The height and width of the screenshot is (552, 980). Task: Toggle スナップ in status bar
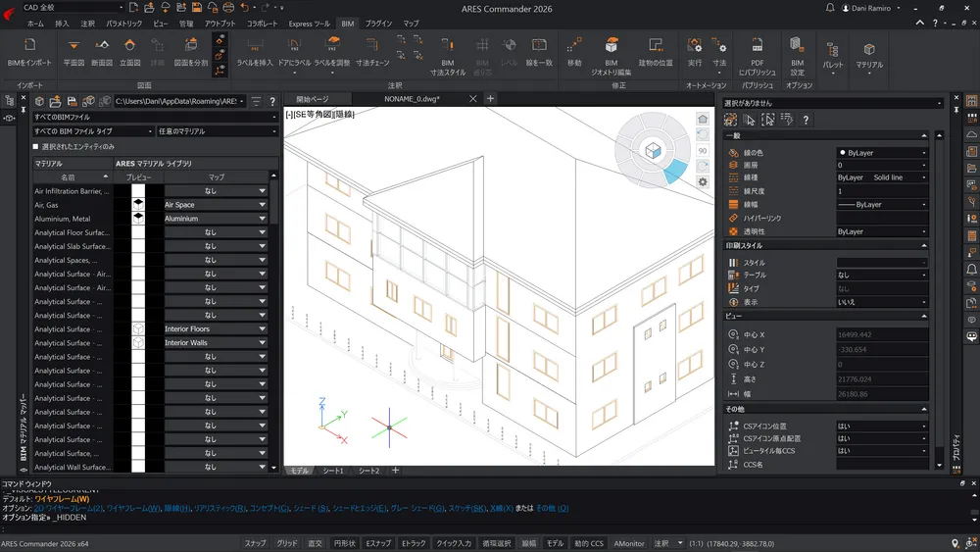click(x=255, y=543)
